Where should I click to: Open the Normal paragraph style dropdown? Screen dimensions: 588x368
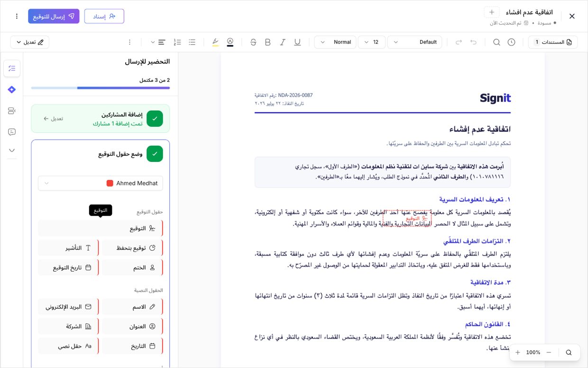pos(335,42)
